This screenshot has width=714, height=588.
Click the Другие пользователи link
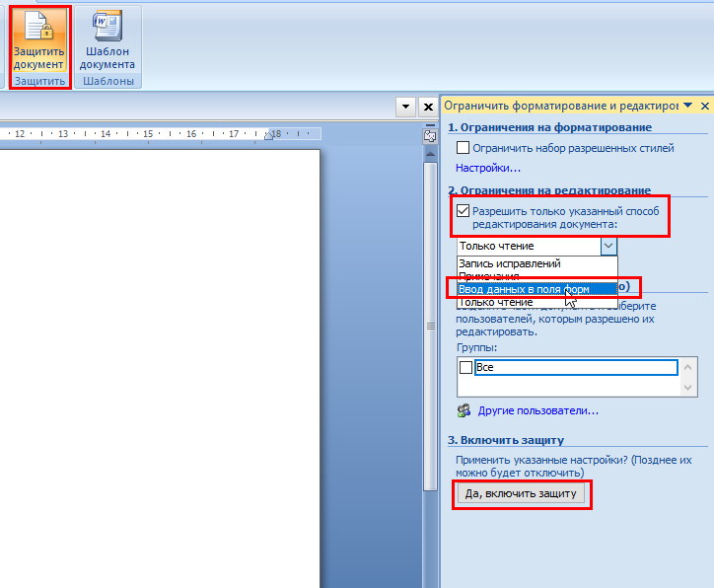537,410
